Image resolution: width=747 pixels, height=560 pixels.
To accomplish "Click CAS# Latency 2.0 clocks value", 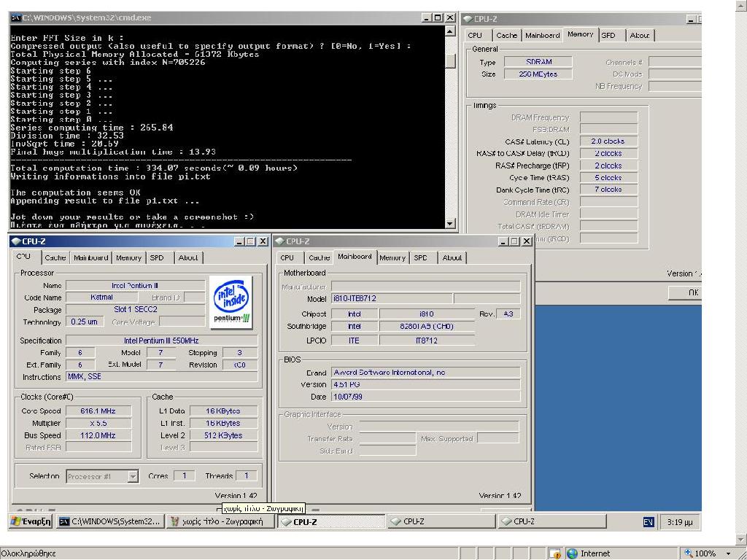I will [608, 141].
